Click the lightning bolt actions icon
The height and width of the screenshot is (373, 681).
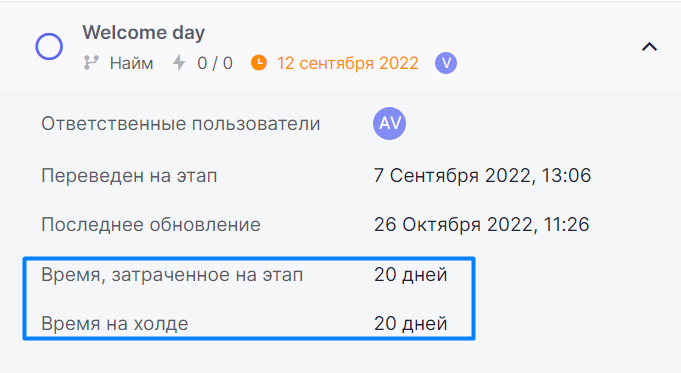point(179,63)
